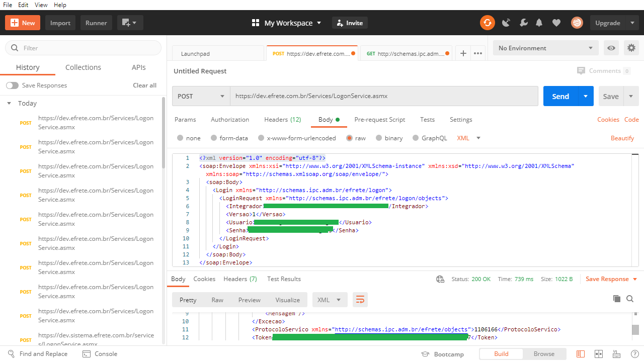Switch to APIs tab
The height and width of the screenshot is (362, 644).
click(x=139, y=67)
